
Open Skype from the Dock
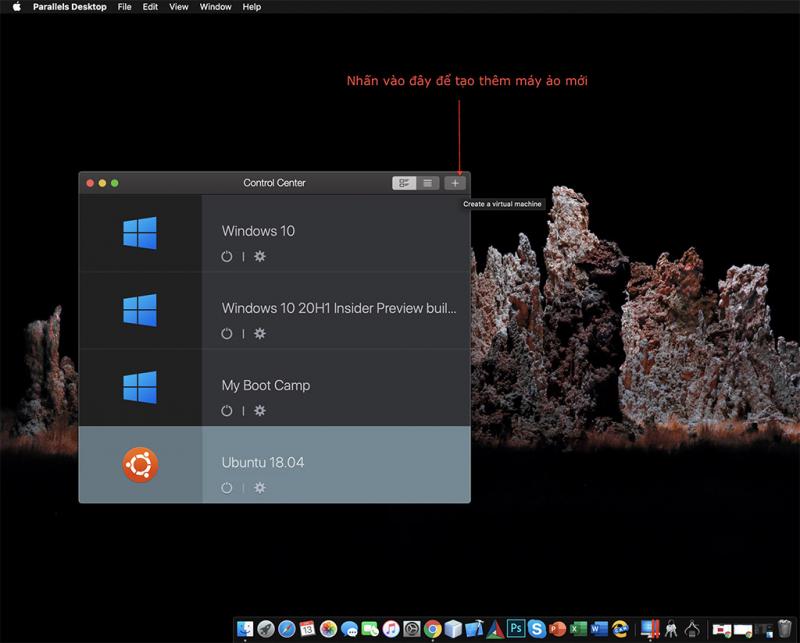537,629
